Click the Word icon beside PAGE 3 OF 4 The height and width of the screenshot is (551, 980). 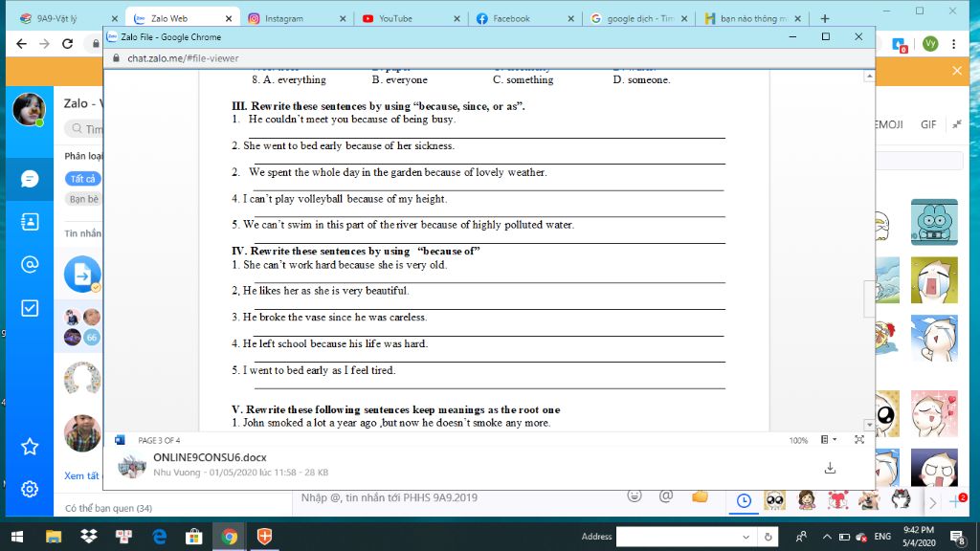coord(120,440)
